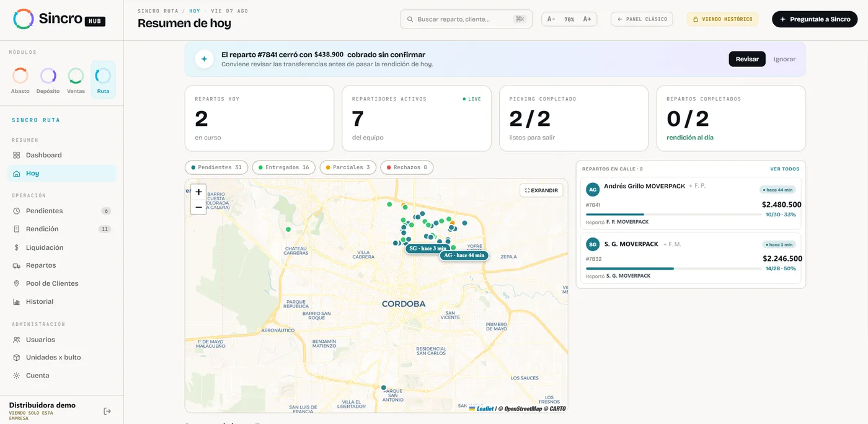This screenshot has height=424, width=868.
Task: Click the 70% zoom level indicator
Action: pos(569,19)
